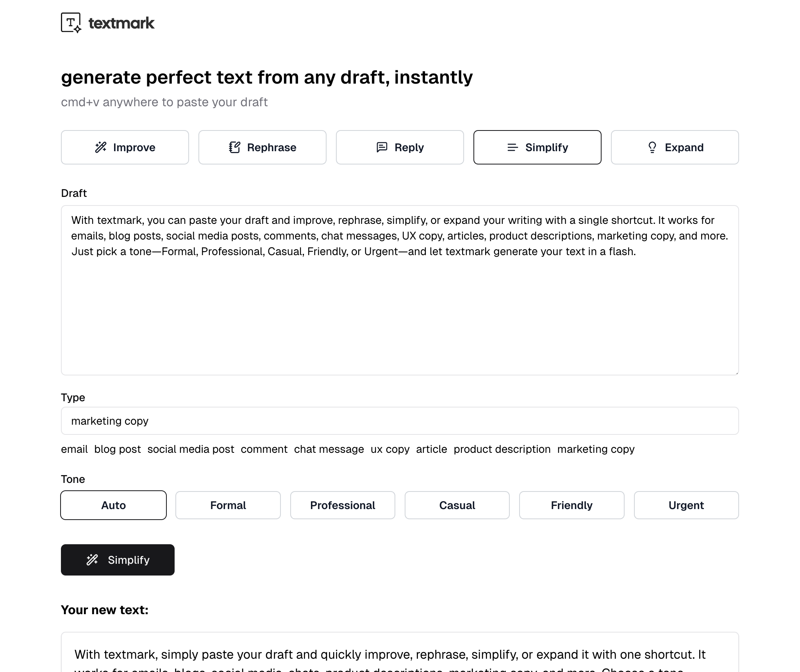
Task: Focus the Type input field
Action: [x=400, y=421]
